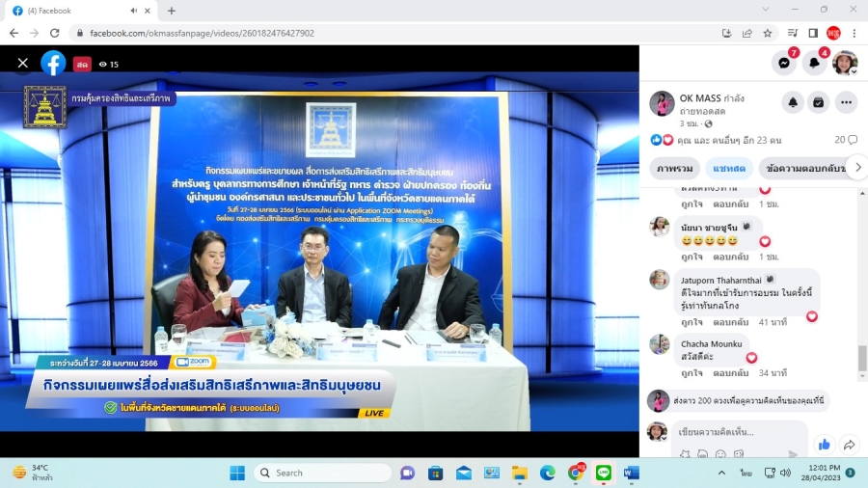Mute the Facebook tab audio icon
The height and width of the screenshot is (488, 868).
pyautogui.click(x=133, y=11)
